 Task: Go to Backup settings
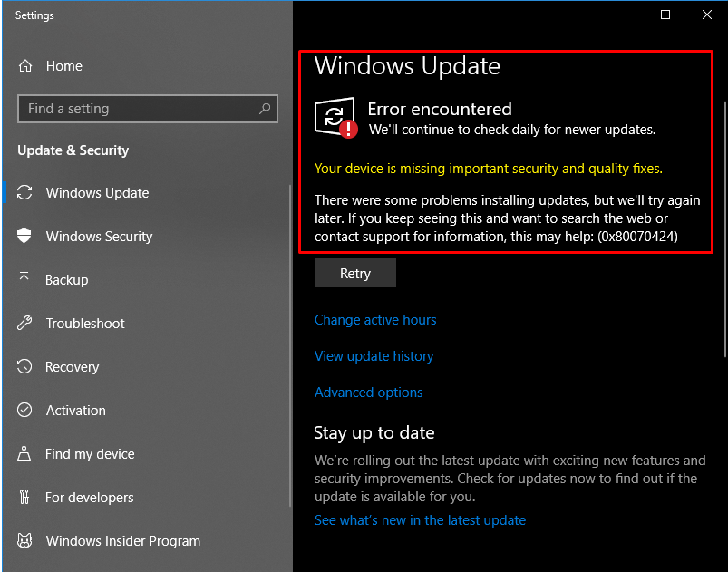(67, 280)
